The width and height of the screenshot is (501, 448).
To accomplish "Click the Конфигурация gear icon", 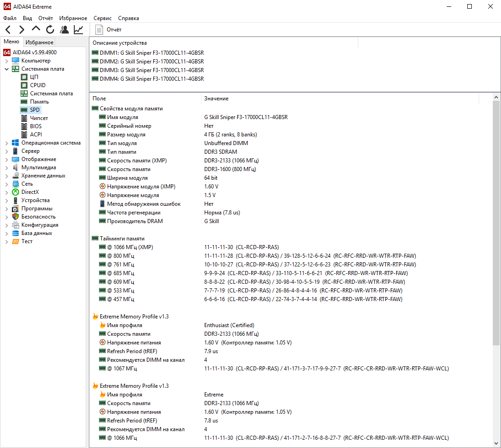I will [15, 225].
